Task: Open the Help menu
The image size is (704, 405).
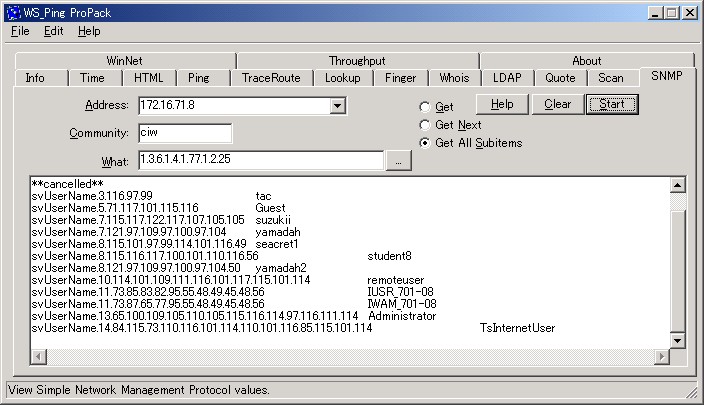Action: point(89,31)
